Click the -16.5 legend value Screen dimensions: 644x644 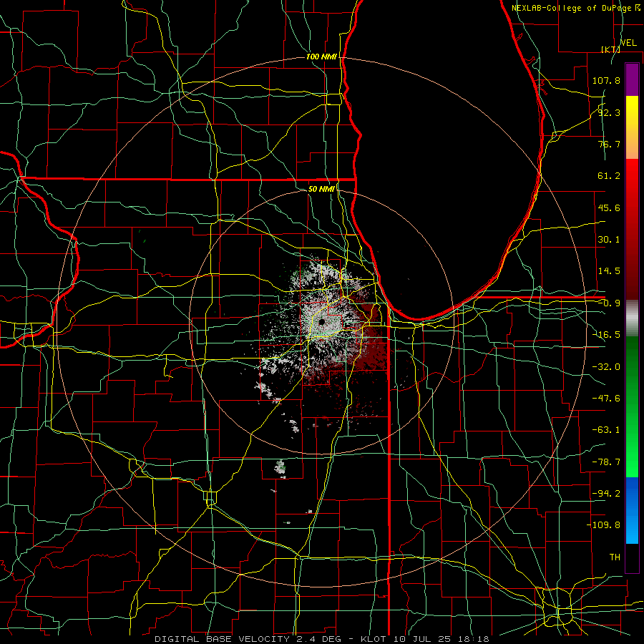tap(606, 335)
